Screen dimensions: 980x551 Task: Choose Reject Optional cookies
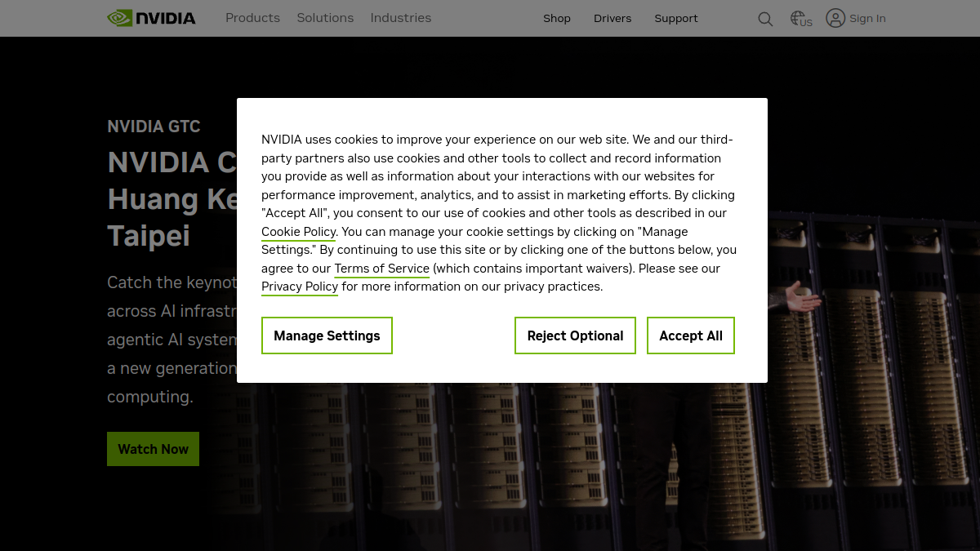(575, 335)
